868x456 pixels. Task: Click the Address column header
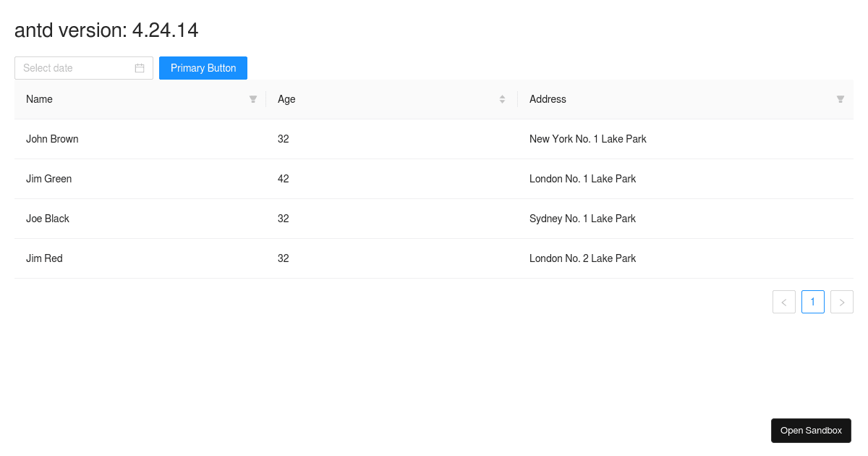click(x=548, y=99)
